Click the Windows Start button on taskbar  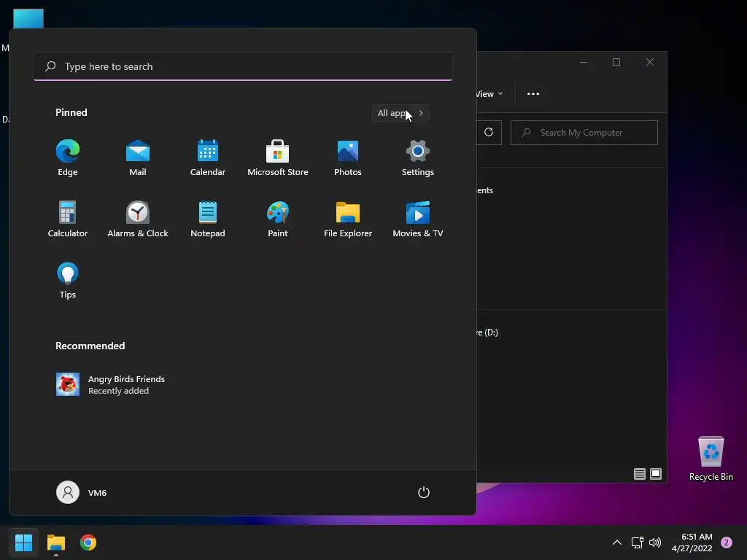point(24,542)
